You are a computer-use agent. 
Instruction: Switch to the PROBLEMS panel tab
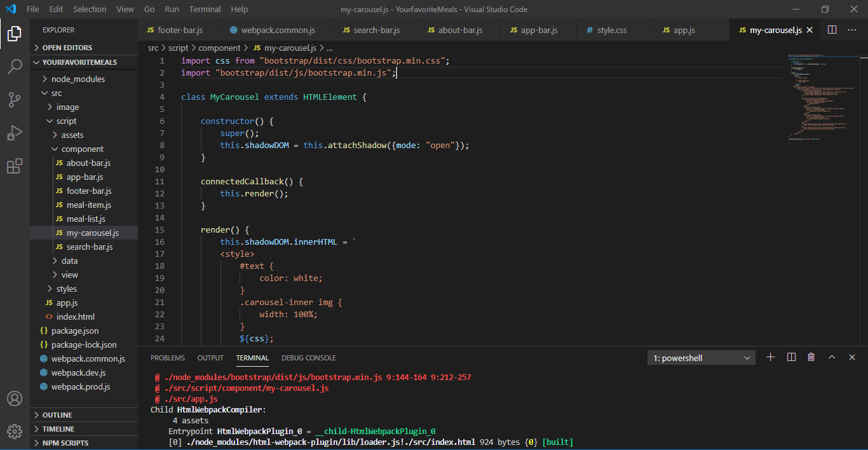point(168,358)
